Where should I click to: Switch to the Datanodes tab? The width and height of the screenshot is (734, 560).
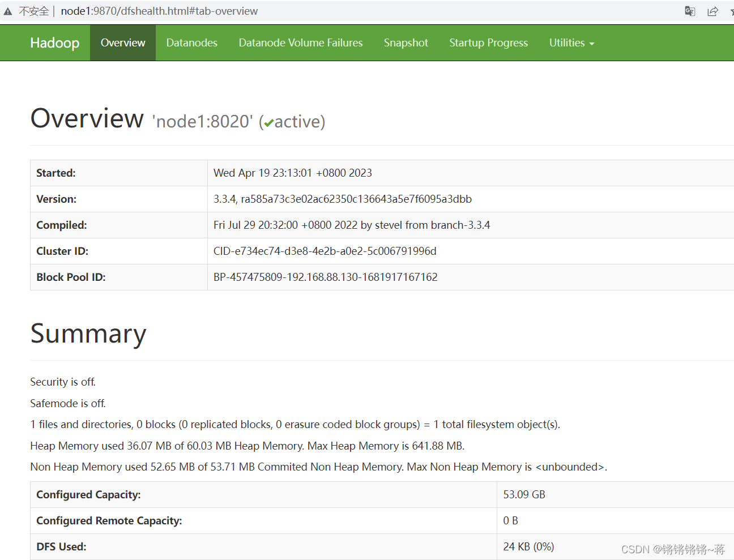(192, 43)
